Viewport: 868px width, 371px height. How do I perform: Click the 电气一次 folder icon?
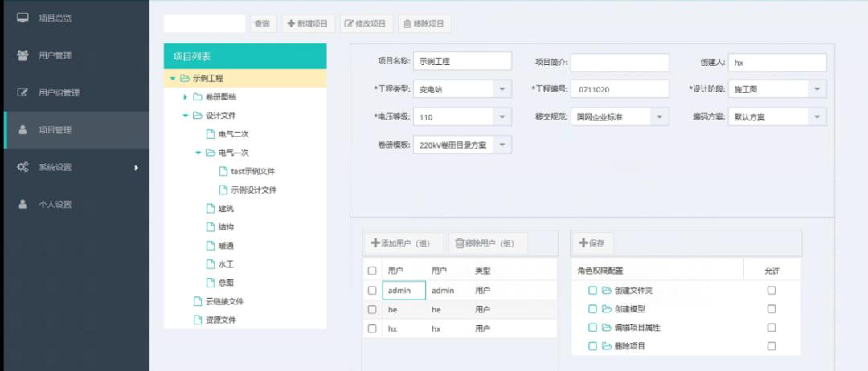point(211,153)
